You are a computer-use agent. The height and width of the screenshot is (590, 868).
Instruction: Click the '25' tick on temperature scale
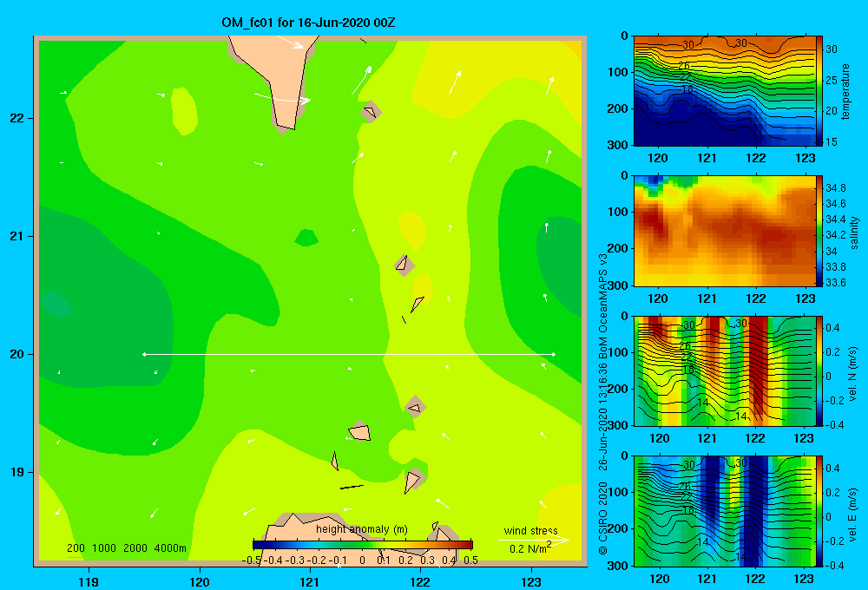(832, 80)
